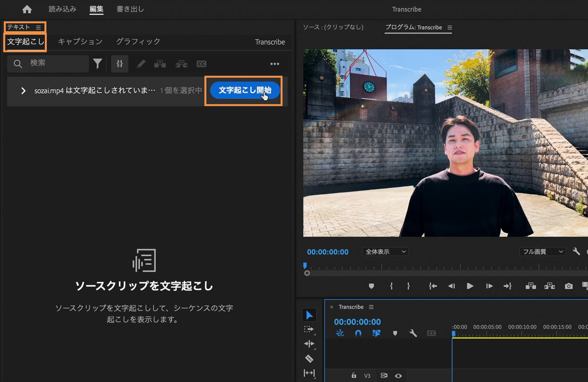Switch to the 編集 workspace tab
Viewport: 588px width, 382px height.
[96, 9]
